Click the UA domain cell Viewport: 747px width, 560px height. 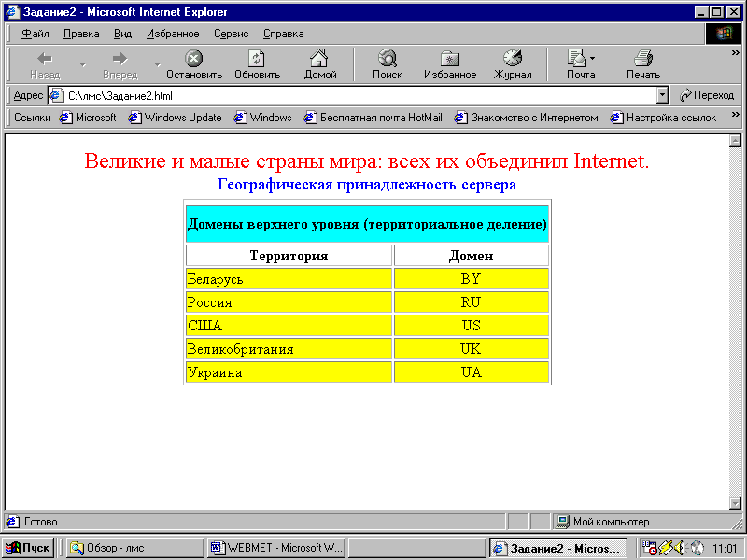tap(472, 371)
